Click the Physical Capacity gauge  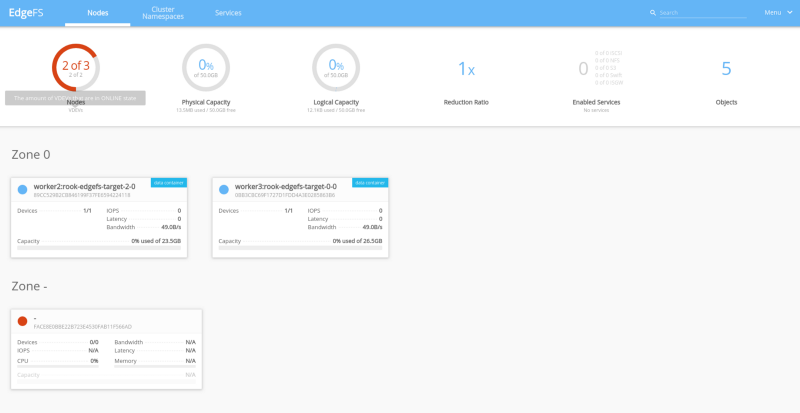coord(206,68)
